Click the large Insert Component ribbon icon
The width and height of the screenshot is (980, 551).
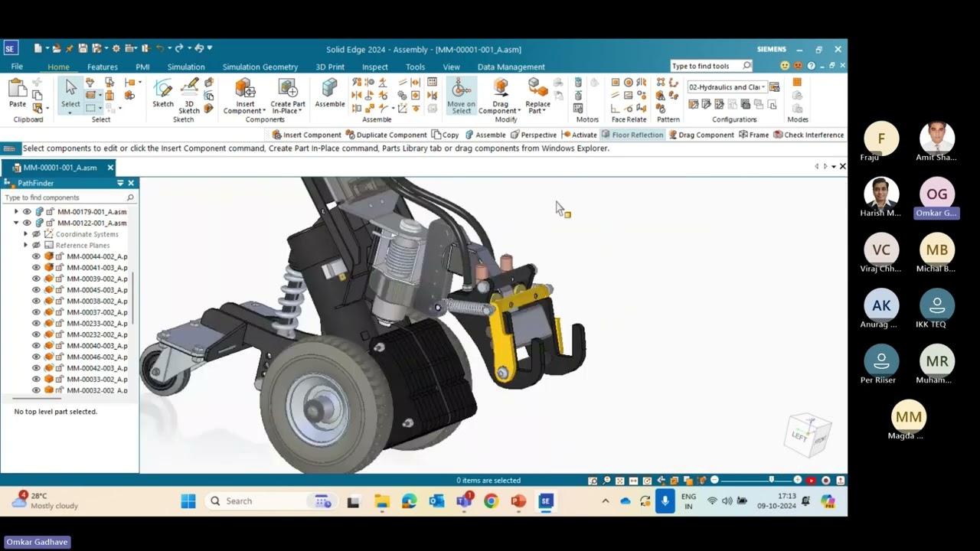[x=245, y=88]
